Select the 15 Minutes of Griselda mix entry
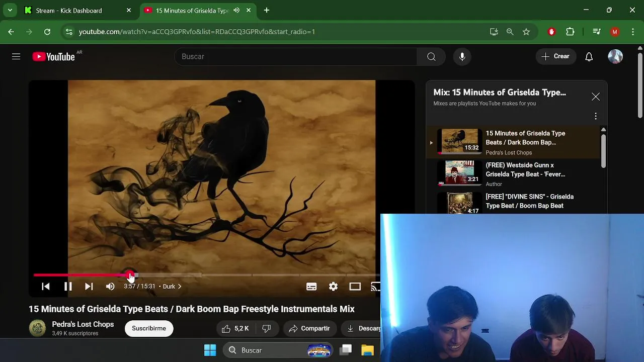 coord(514,142)
